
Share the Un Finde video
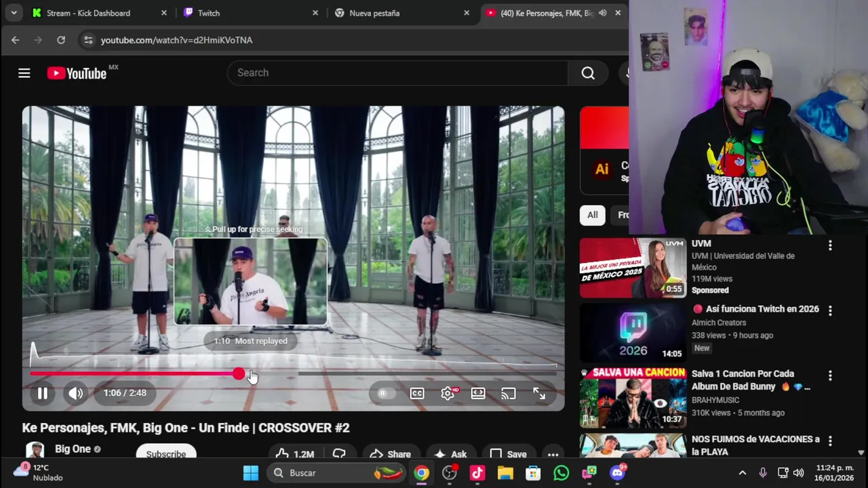point(391,454)
